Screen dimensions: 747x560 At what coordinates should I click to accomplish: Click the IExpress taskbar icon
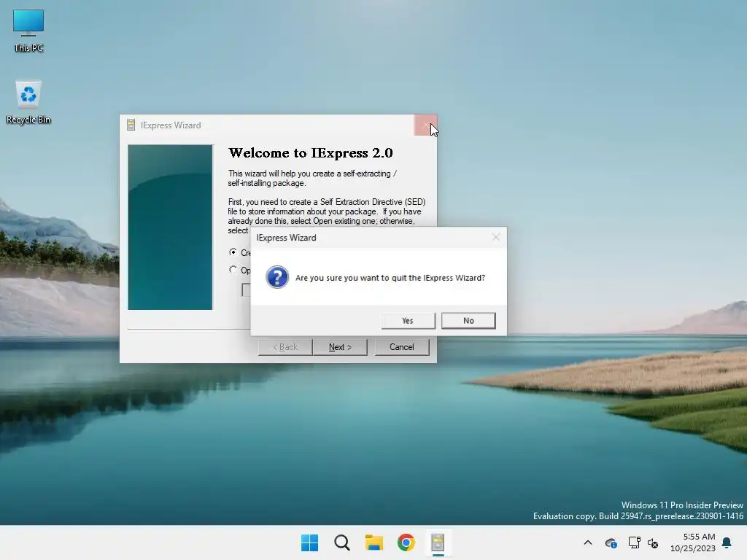click(x=438, y=542)
